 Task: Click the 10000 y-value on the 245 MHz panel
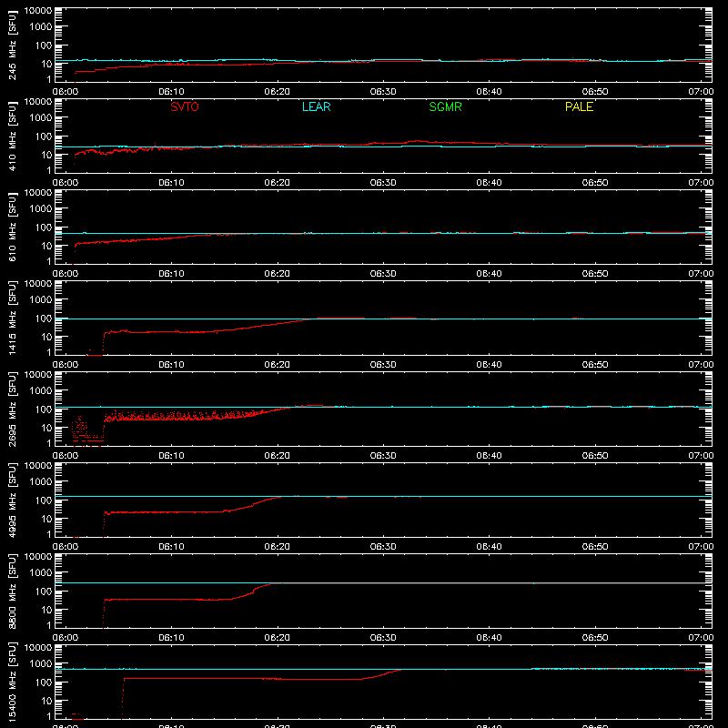[38, 11]
